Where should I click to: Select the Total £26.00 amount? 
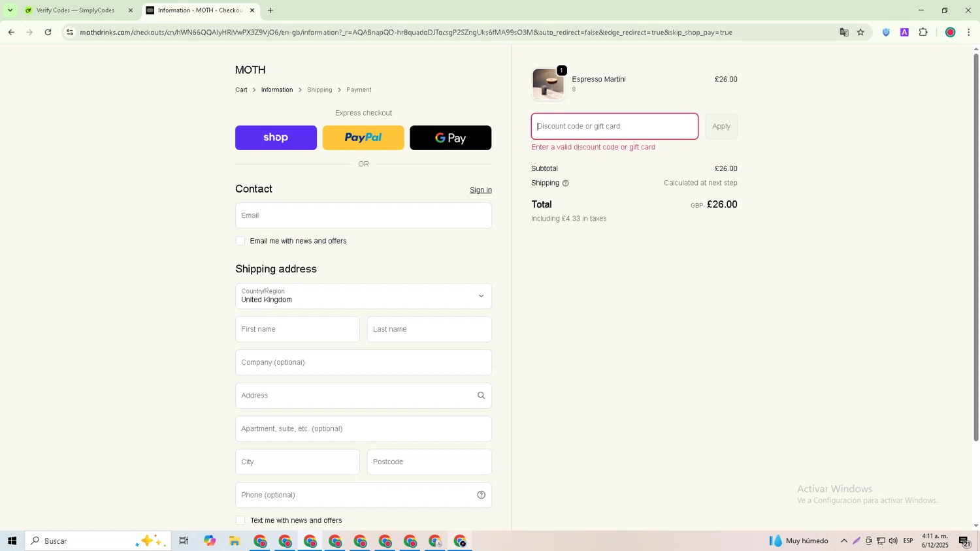pos(722,204)
